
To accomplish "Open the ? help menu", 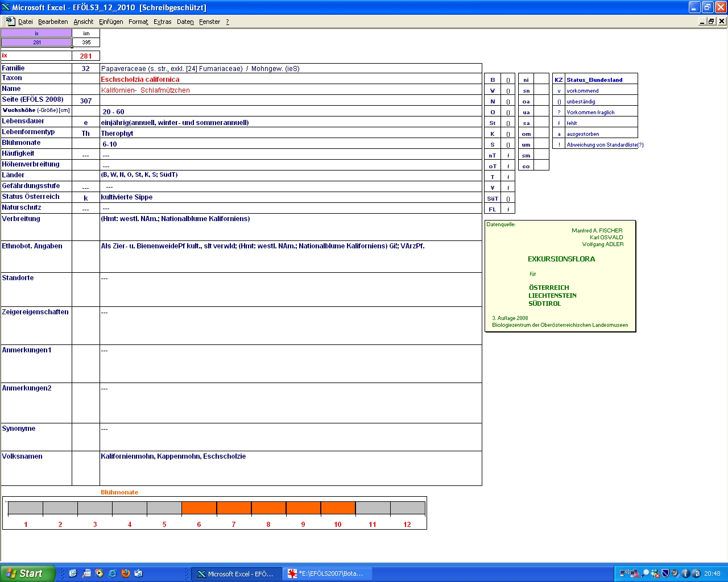I will tap(227, 22).
